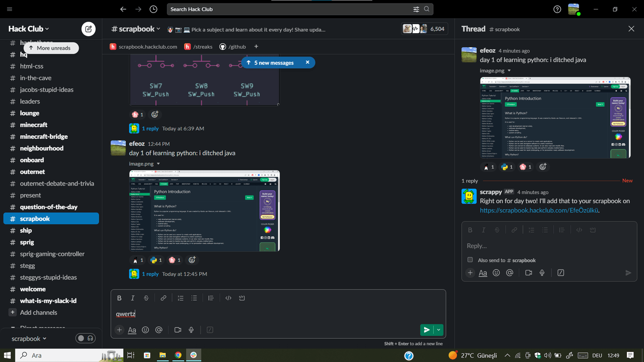Toggle the reaction under SW_Push schematic
The width and height of the screenshot is (644, 362).
(138, 115)
